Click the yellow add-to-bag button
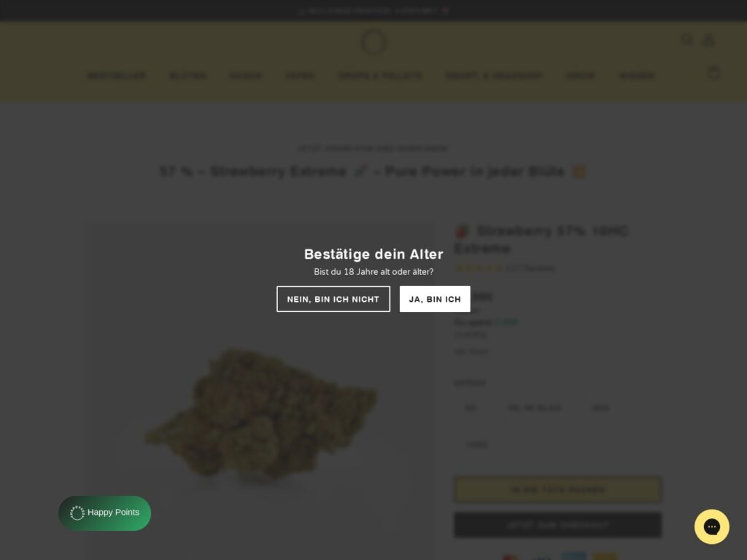Image resolution: width=747 pixels, height=560 pixels. point(557,489)
